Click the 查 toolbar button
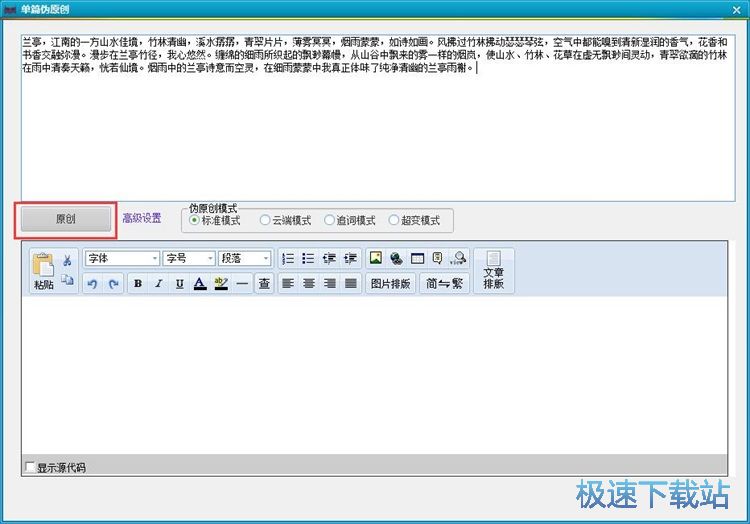This screenshot has width=750, height=524. click(264, 284)
